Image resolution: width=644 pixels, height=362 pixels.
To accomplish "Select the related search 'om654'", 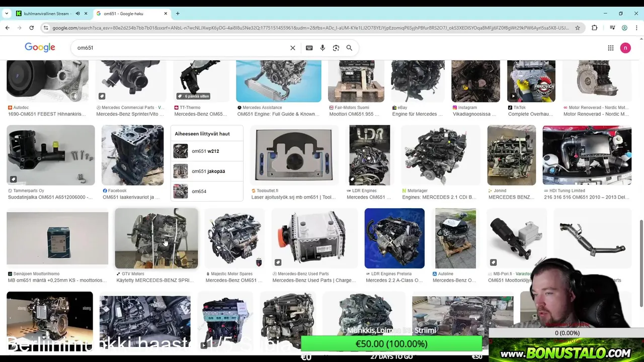I will point(207,191).
